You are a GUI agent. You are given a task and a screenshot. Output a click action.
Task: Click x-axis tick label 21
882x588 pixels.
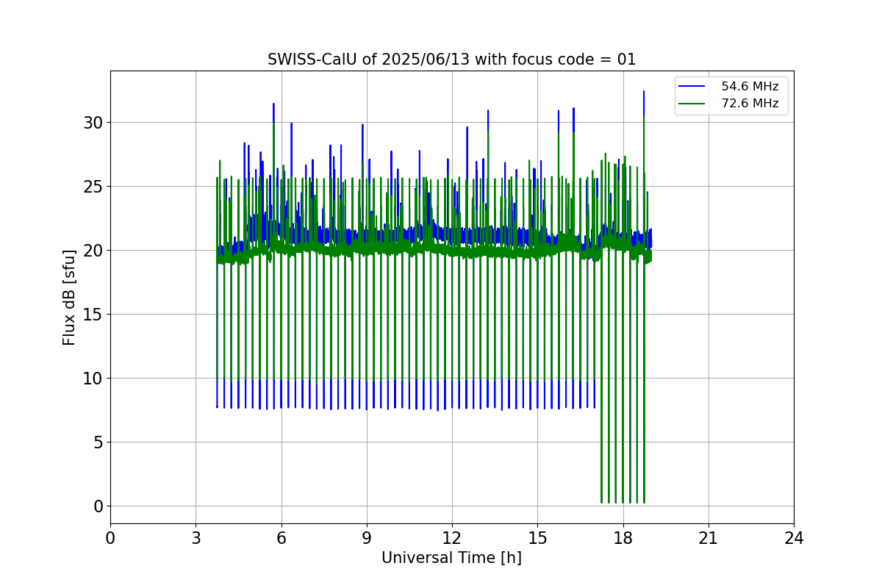pos(709,538)
